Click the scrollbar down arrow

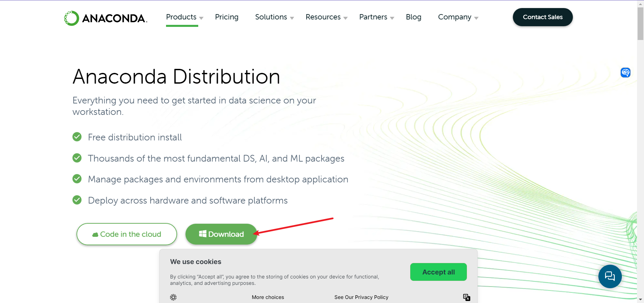[x=640, y=300]
